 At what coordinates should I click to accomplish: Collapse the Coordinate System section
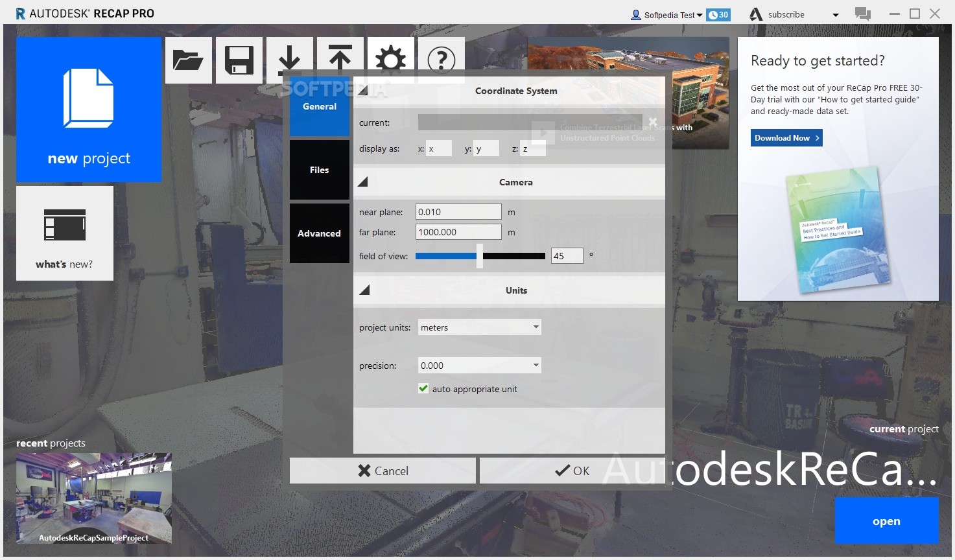pyautogui.click(x=363, y=91)
